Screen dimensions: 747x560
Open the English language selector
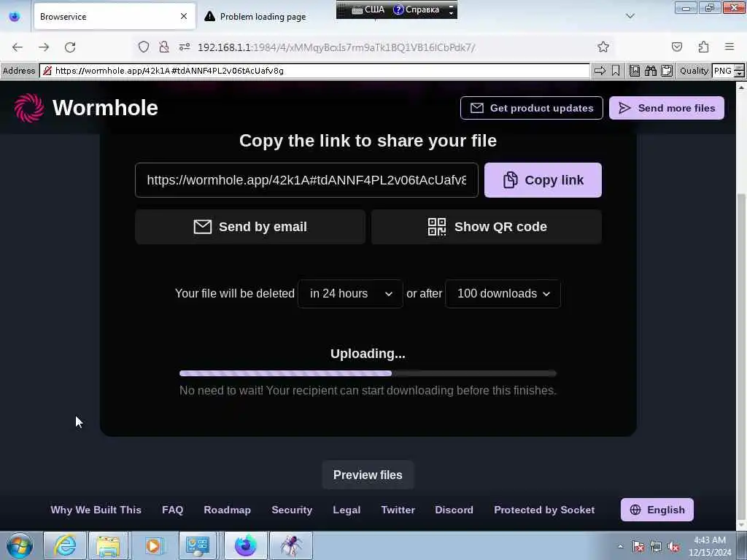(x=657, y=510)
